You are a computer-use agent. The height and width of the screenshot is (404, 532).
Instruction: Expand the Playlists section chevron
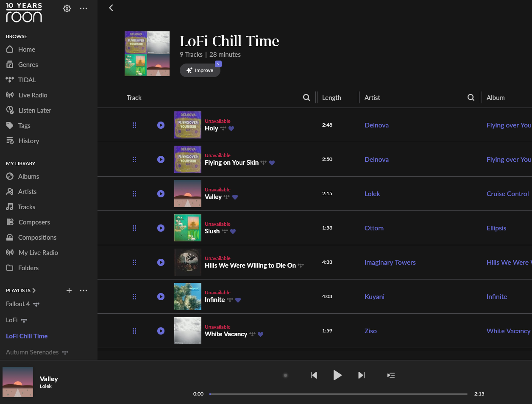click(x=34, y=291)
